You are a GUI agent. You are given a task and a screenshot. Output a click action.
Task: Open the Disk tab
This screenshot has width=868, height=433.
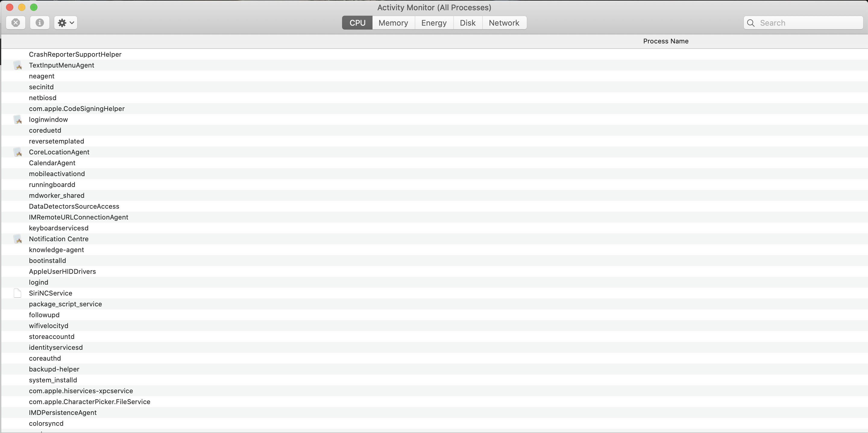pyautogui.click(x=467, y=23)
